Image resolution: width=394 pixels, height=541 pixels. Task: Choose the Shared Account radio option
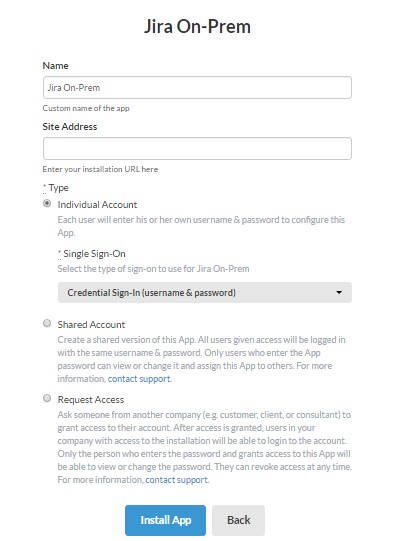[x=47, y=323]
